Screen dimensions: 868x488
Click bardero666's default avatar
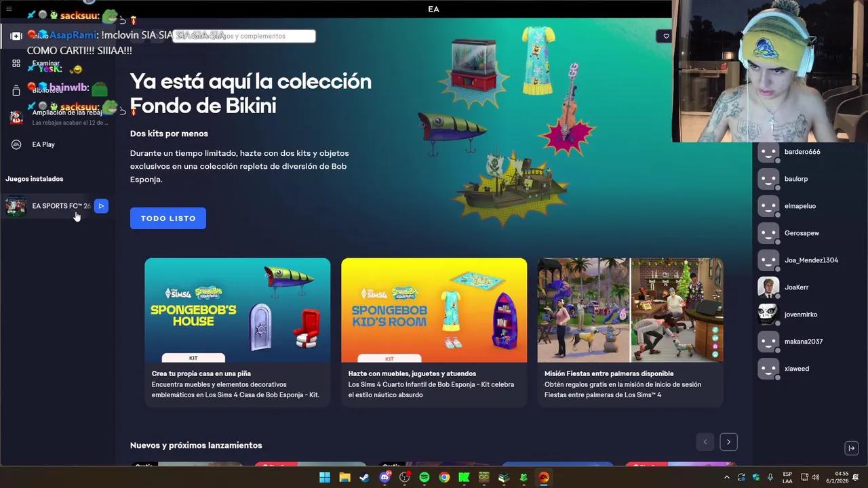coord(768,152)
